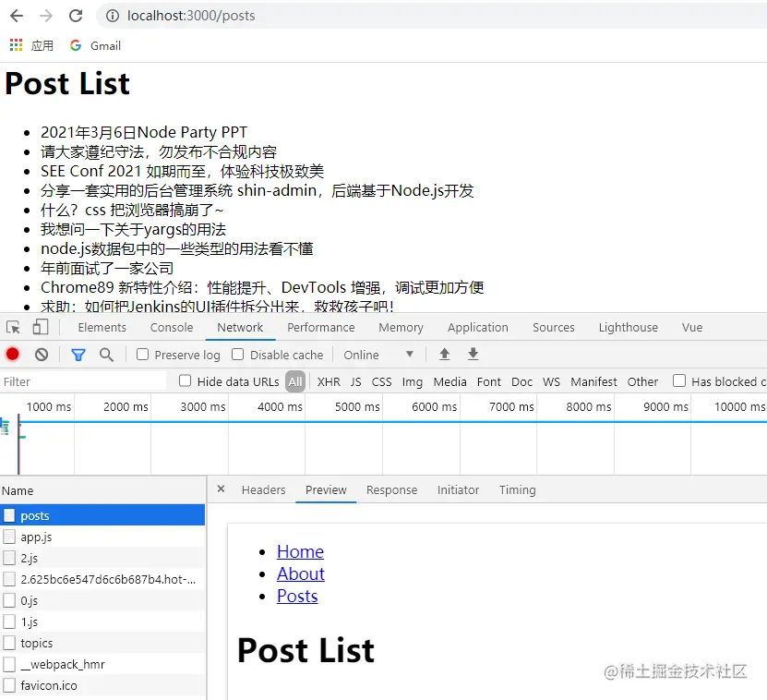This screenshot has height=700, width=767.
Task: Filter requests by JS
Action: click(355, 381)
